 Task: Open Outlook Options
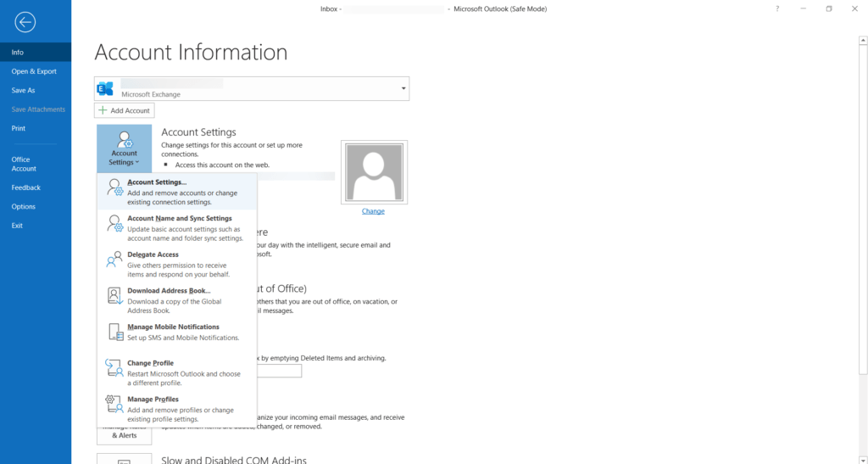coord(36,206)
